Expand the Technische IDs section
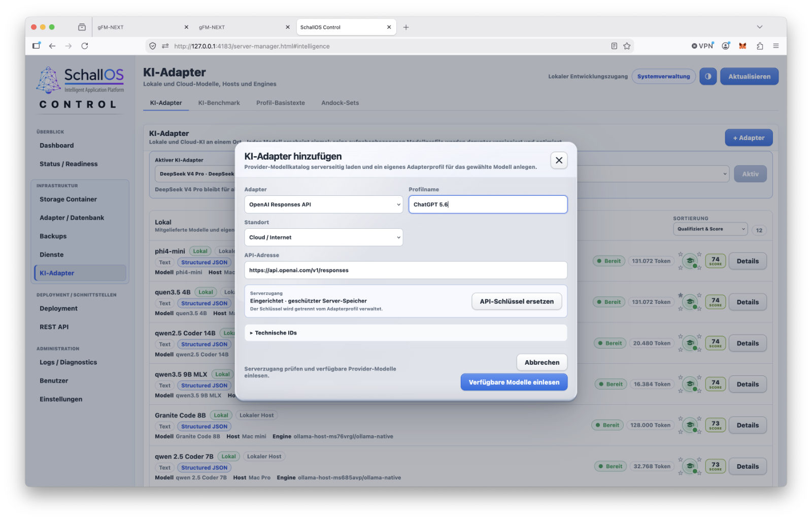This screenshot has width=812, height=520. coord(405,333)
